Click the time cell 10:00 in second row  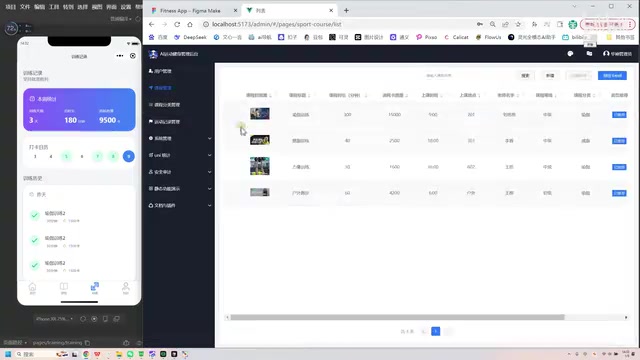click(433, 141)
